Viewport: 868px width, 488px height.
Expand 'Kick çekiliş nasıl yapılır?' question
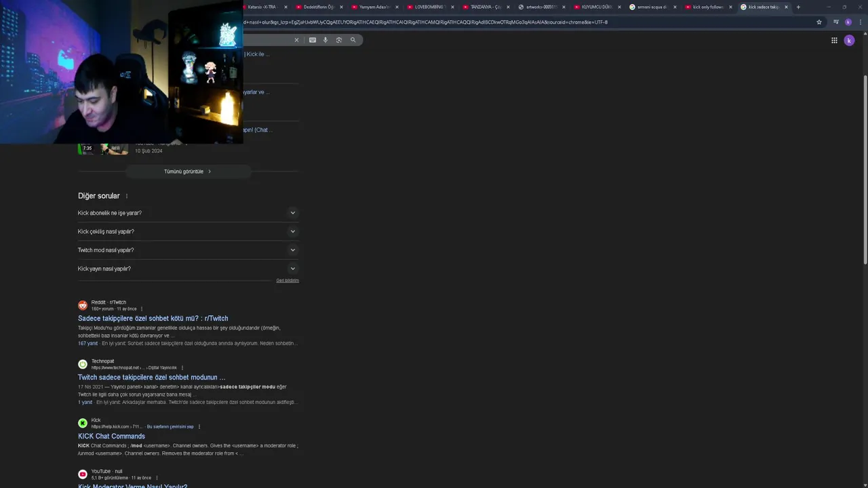(x=189, y=231)
